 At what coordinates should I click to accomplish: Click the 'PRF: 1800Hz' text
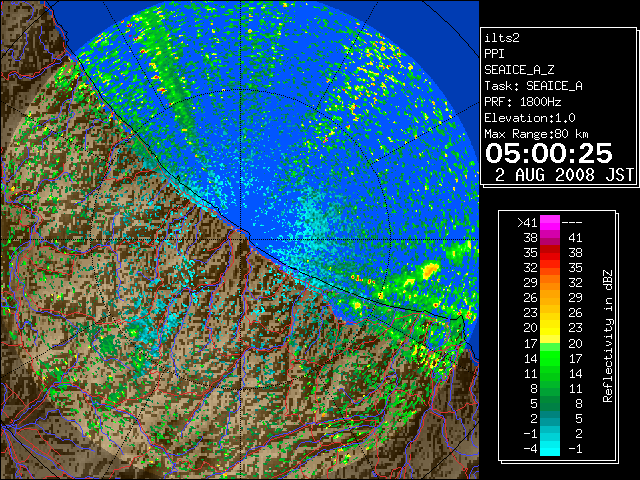(522, 102)
